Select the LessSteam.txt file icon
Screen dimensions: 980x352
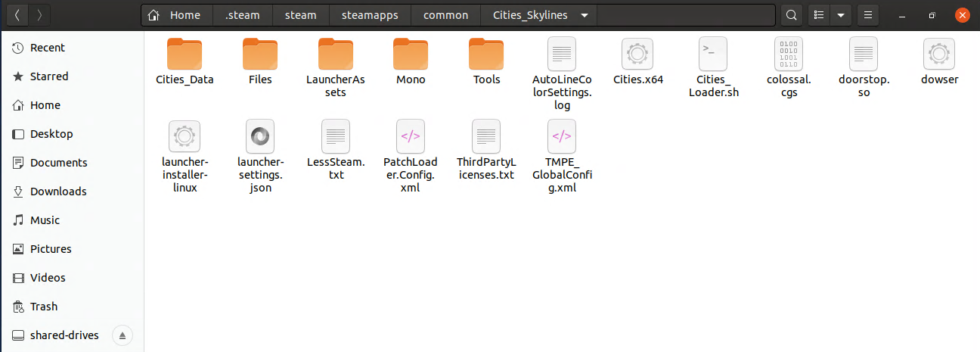click(x=336, y=137)
